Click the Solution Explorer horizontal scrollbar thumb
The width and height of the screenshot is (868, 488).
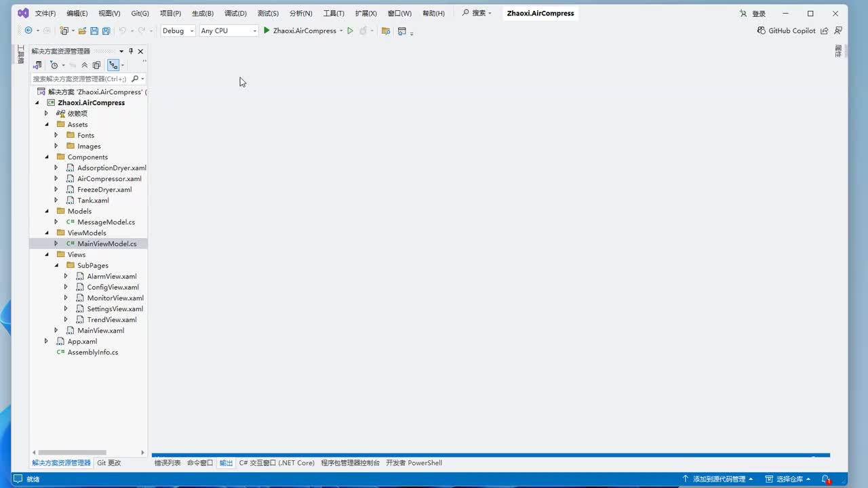click(x=73, y=453)
